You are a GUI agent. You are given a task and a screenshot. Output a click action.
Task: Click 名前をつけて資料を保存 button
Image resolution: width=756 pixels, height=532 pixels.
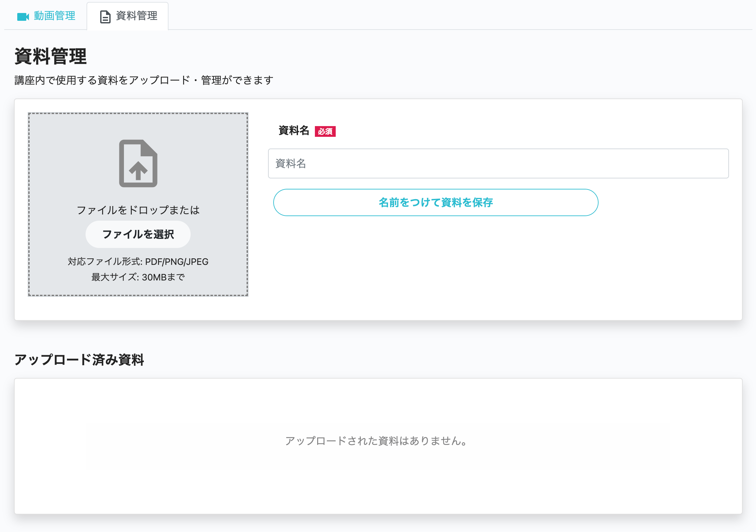(435, 202)
